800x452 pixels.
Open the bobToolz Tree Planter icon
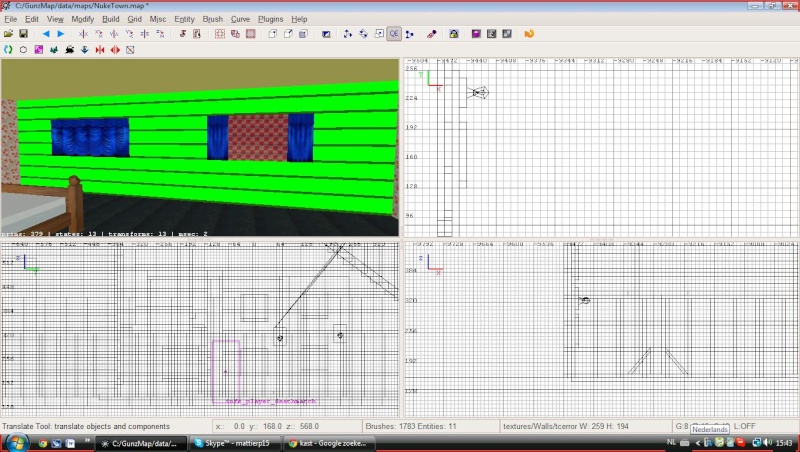(x=54, y=49)
